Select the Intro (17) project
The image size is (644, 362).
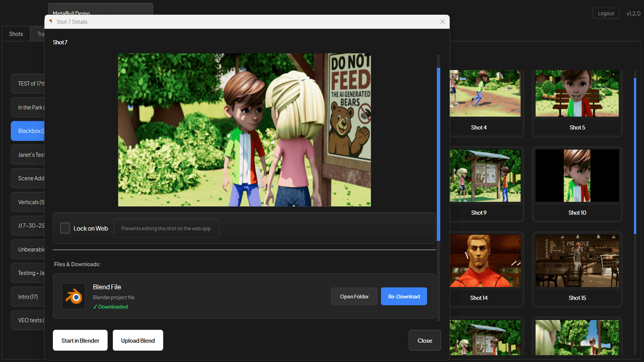pos(28,297)
